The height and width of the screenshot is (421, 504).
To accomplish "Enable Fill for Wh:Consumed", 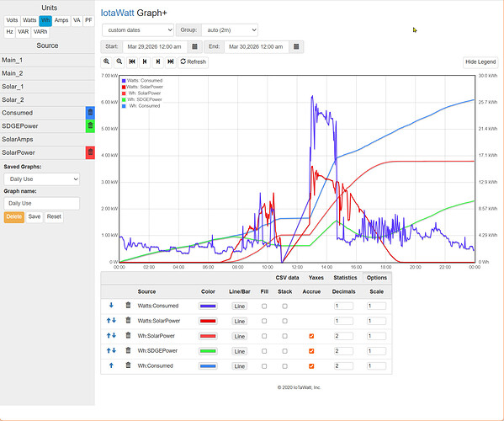I will (x=264, y=366).
